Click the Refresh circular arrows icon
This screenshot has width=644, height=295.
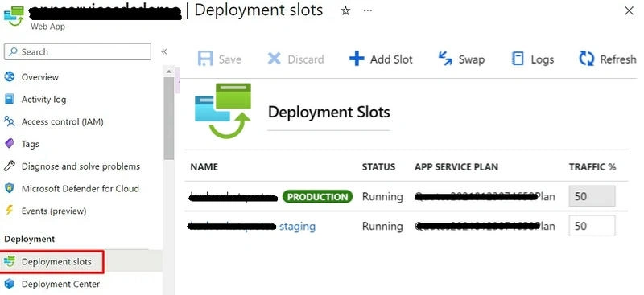coord(587,59)
